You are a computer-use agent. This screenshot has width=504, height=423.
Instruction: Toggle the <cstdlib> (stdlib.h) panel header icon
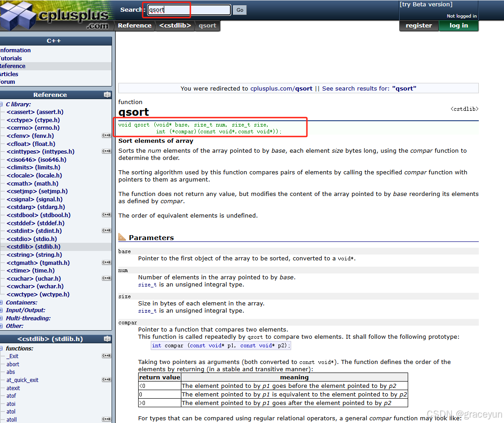coord(107,339)
